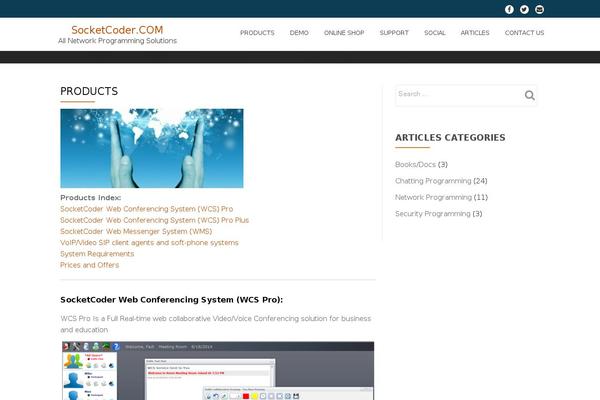Select the Network Programming category
The height and width of the screenshot is (400, 600).
[x=433, y=197]
